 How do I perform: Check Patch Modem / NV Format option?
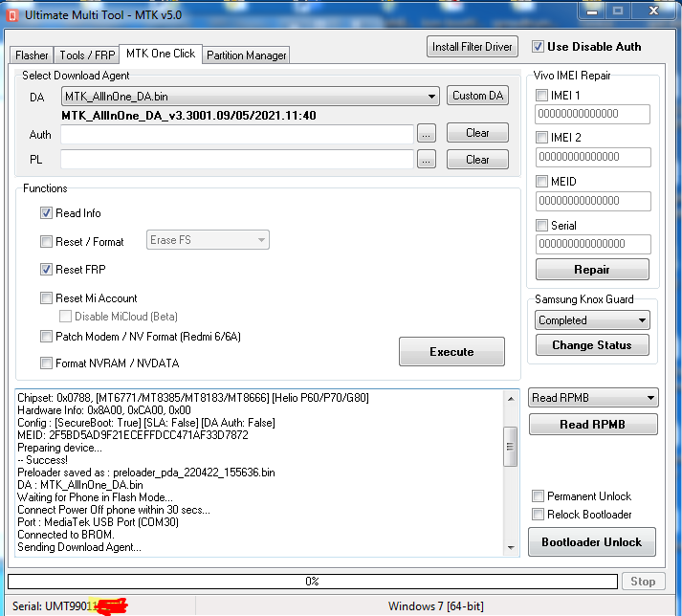[x=46, y=337]
